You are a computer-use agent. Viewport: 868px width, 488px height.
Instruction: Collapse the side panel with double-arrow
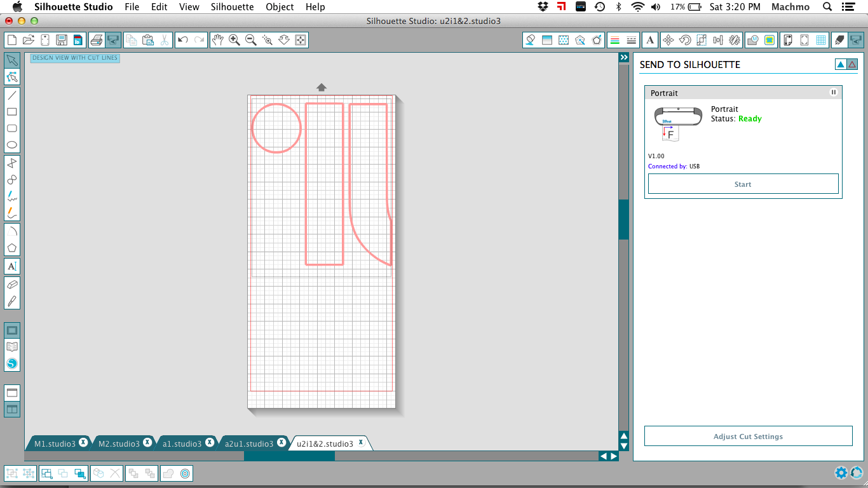pos(624,57)
